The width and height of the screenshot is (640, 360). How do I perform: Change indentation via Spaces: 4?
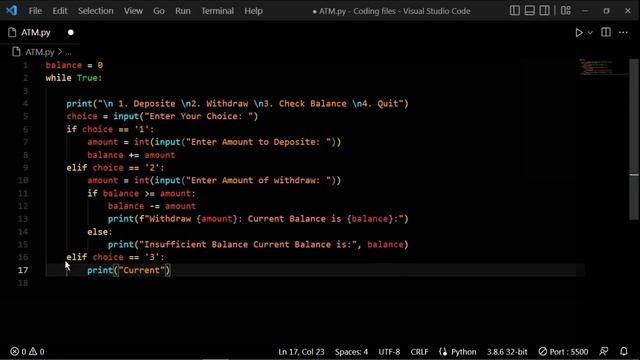pos(351,352)
